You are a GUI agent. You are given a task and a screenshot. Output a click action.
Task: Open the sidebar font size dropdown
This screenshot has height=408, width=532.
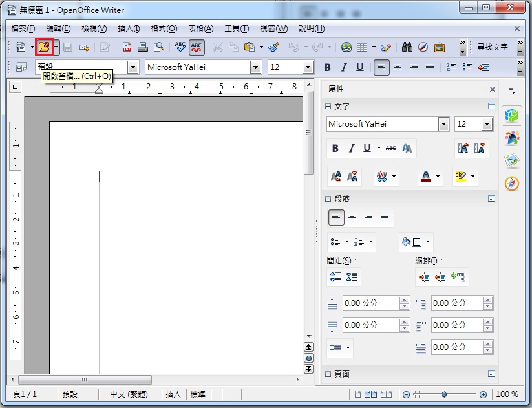[487, 124]
